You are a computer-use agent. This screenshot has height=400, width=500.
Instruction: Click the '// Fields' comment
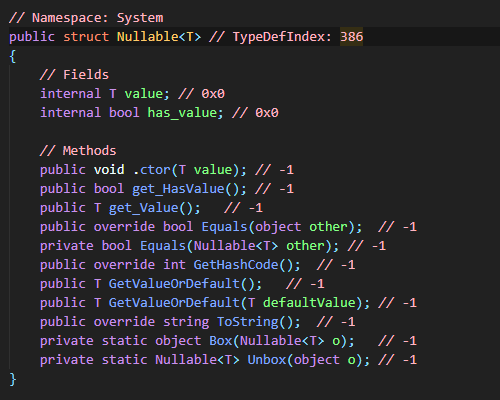[74, 75]
